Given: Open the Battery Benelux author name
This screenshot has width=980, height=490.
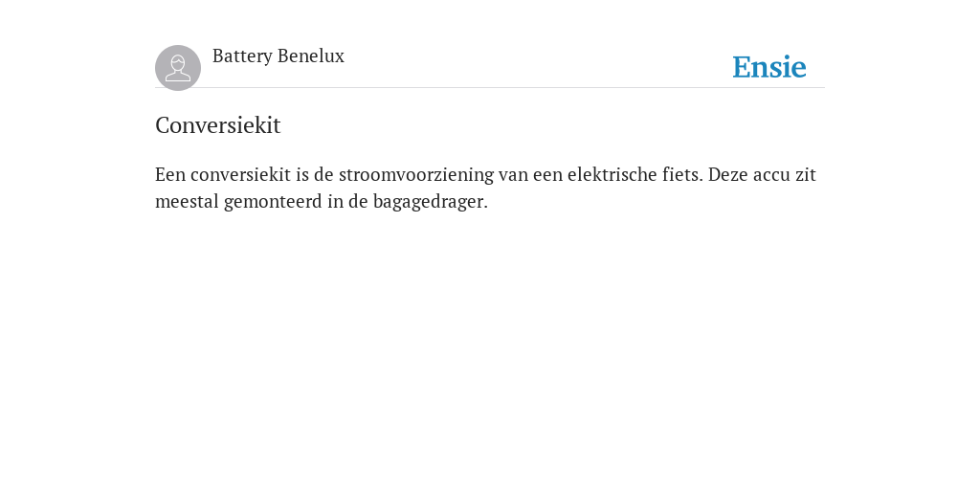Looking at the screenshot, I should tap(278, 56).
